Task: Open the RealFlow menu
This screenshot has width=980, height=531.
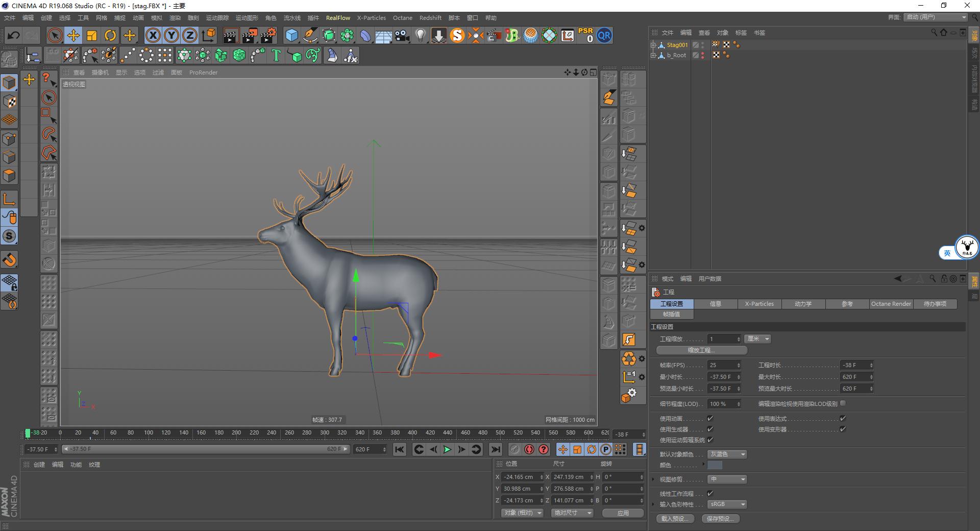Action: pos(338,17)
